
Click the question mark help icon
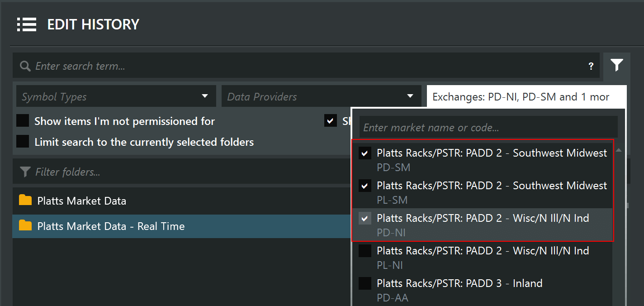(591, 66)
